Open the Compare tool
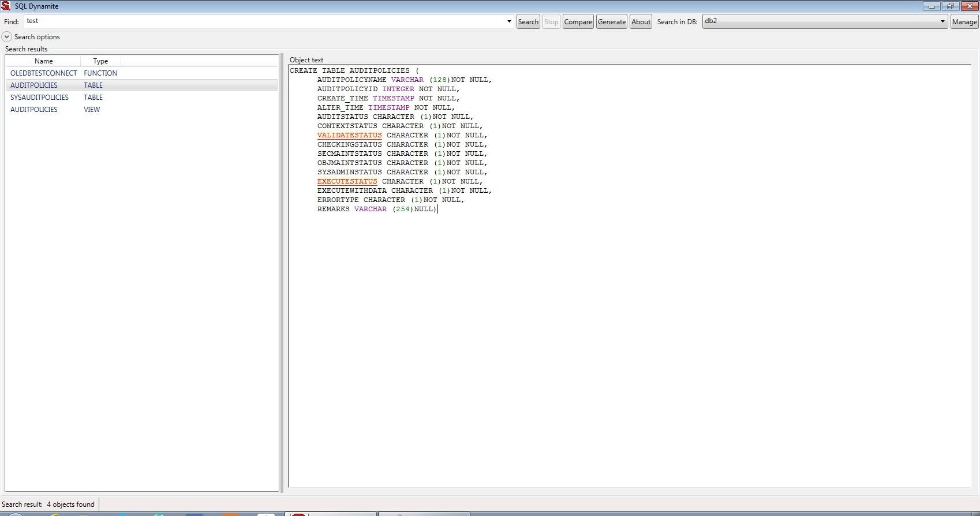Image resolution: width=980 pixels, height=516 pixels. point(578,22)
